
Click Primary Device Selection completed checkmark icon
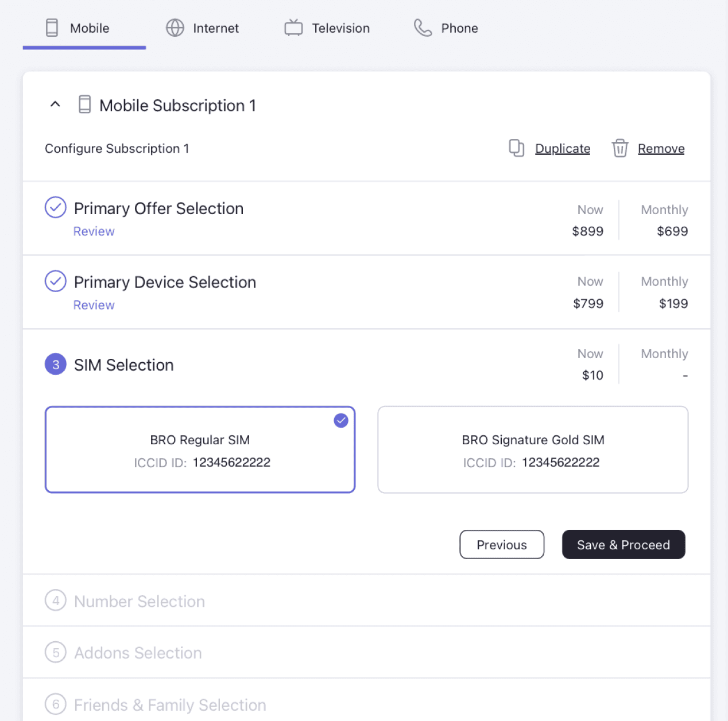(x=56, y=281)
